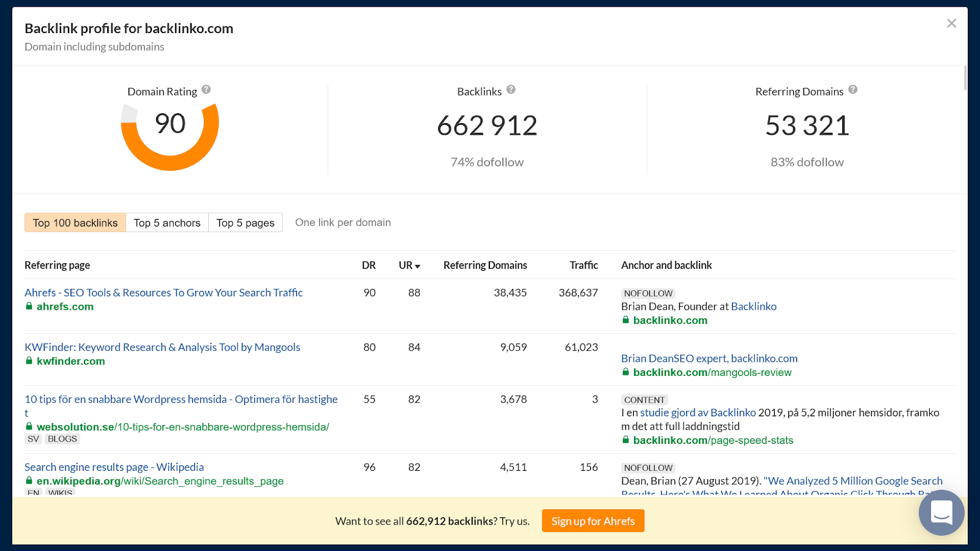Click the Backlinks help question mark
This screenshot has height=551, width=980.
pyautogui.click(x=511, y=89)
